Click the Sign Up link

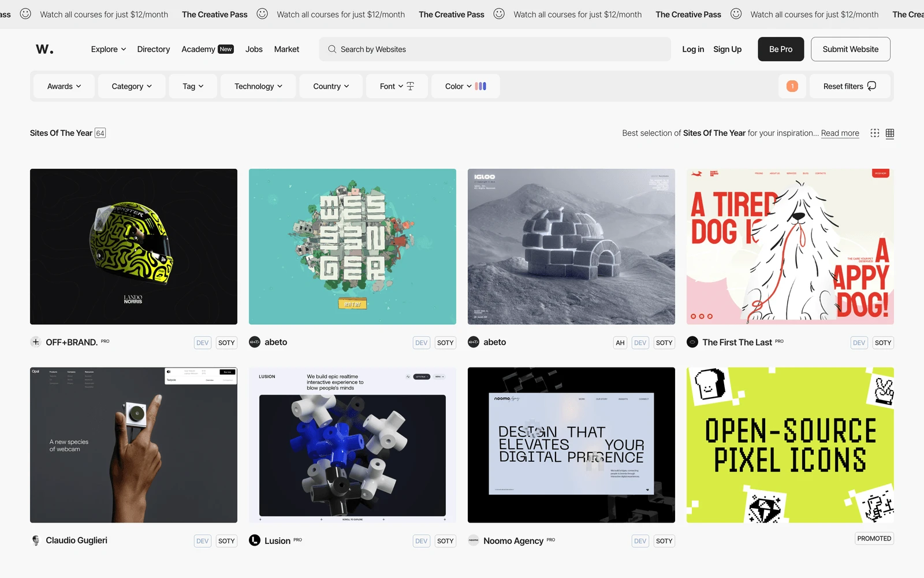[728, 49]
